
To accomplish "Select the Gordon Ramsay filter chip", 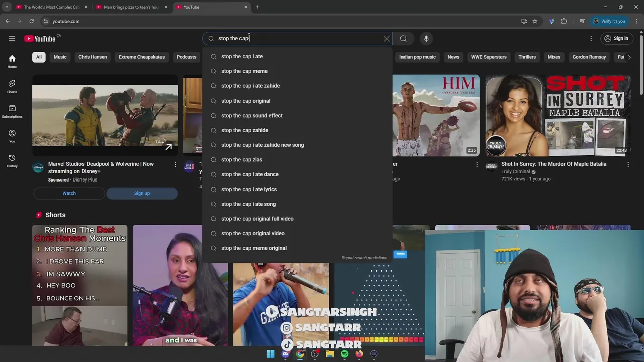I will (589, 57).
